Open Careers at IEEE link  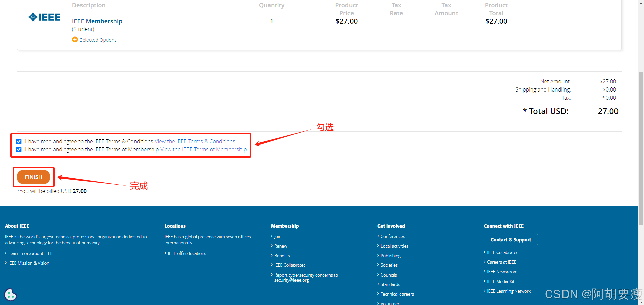point(501,262)
